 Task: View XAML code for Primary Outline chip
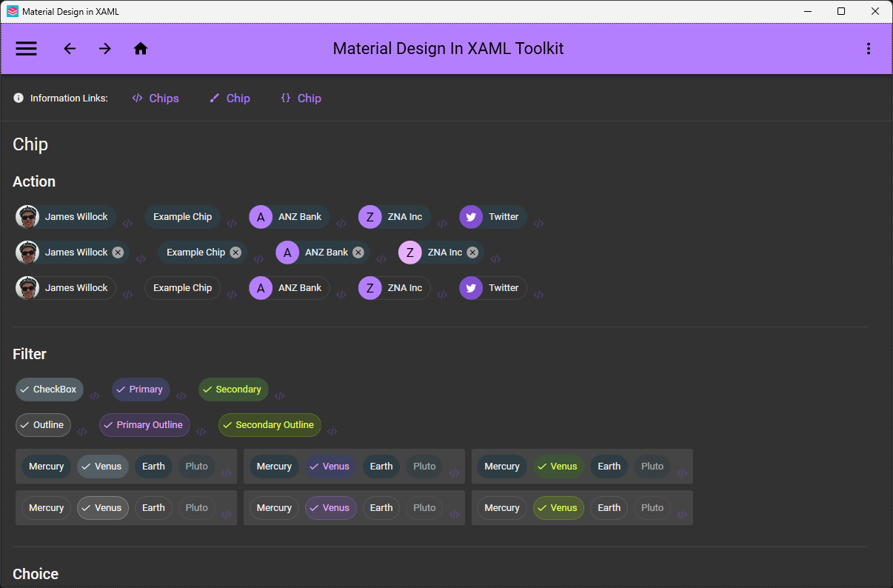coord(201,432)
